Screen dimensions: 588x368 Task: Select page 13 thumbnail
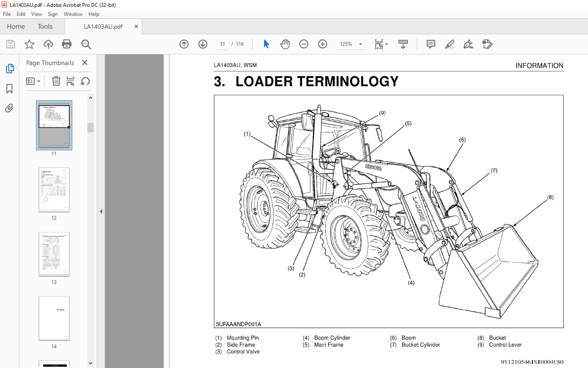point(54,254)
